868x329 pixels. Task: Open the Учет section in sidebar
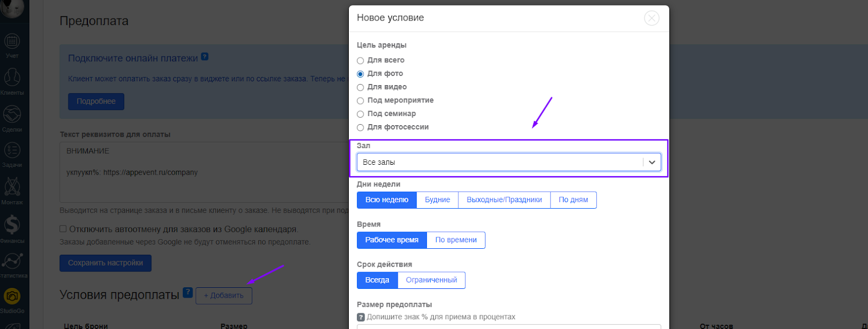12,42
